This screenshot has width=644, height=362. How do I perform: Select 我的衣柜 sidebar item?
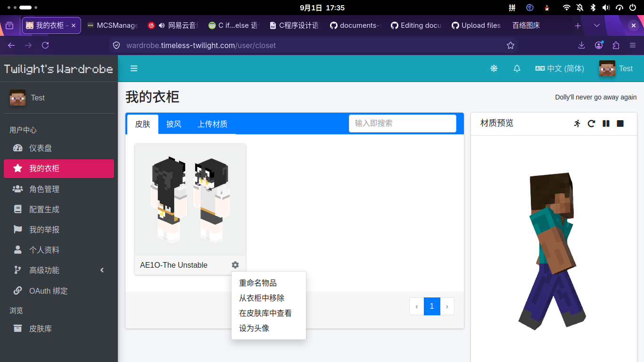click(59, 168)
